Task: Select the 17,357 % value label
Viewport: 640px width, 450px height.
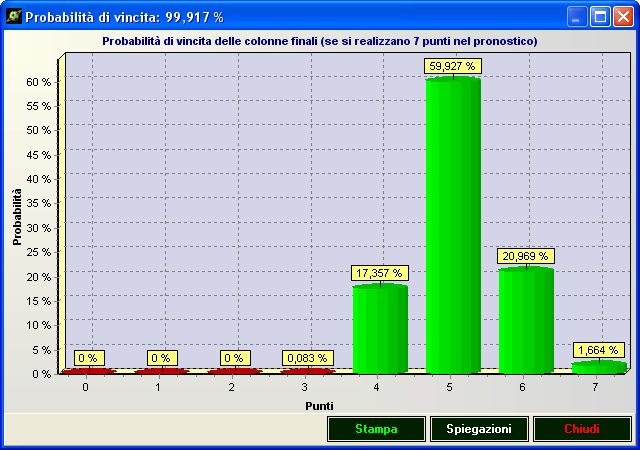Action: [380, 273]
